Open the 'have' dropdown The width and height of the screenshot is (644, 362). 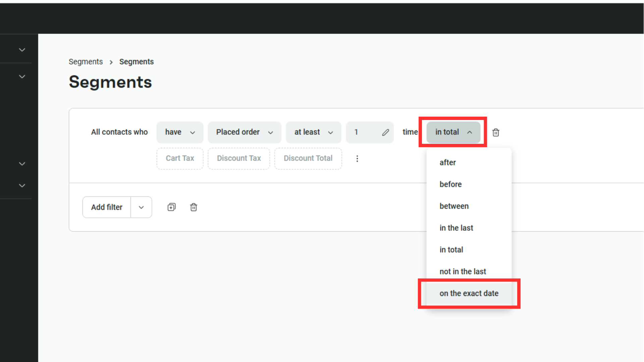(180, 132)
